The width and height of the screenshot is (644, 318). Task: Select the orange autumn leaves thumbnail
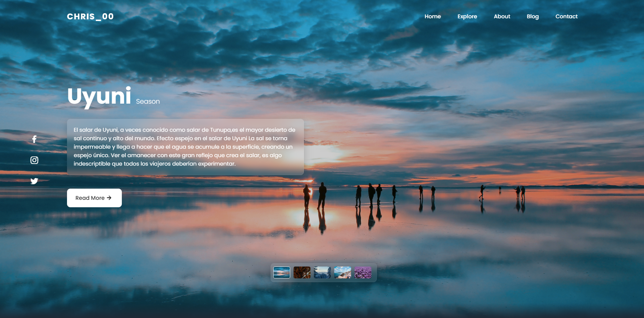[302, 272]
